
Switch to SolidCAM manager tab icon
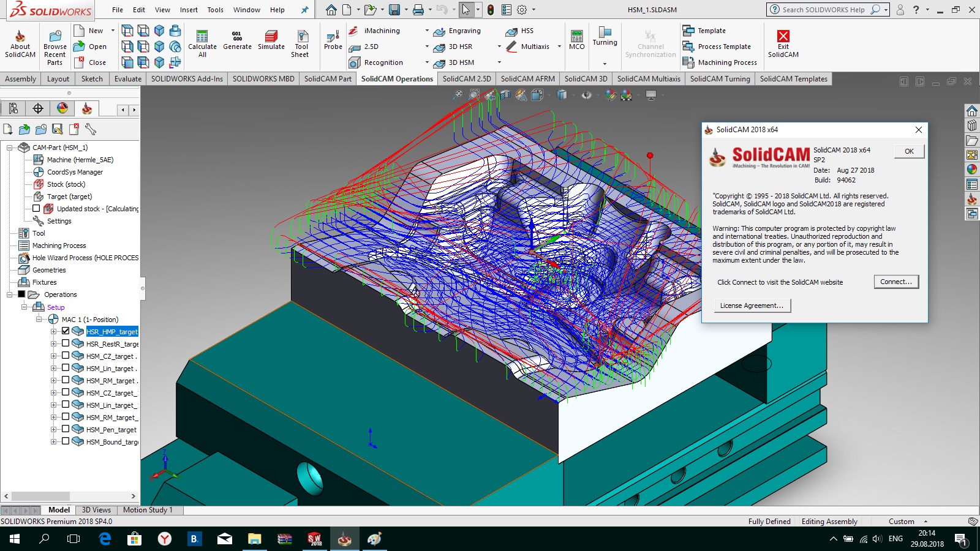coord(87,108)
